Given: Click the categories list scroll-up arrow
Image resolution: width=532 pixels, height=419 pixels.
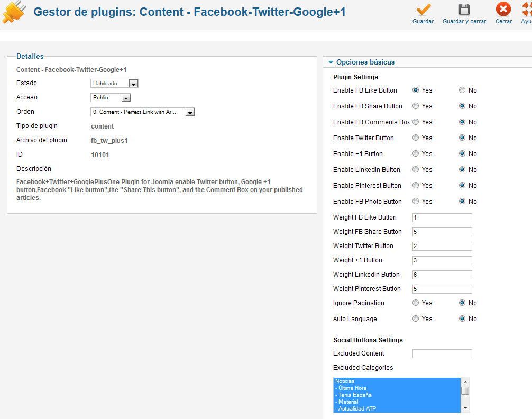Looking at the screenshot, I should 465,381.
